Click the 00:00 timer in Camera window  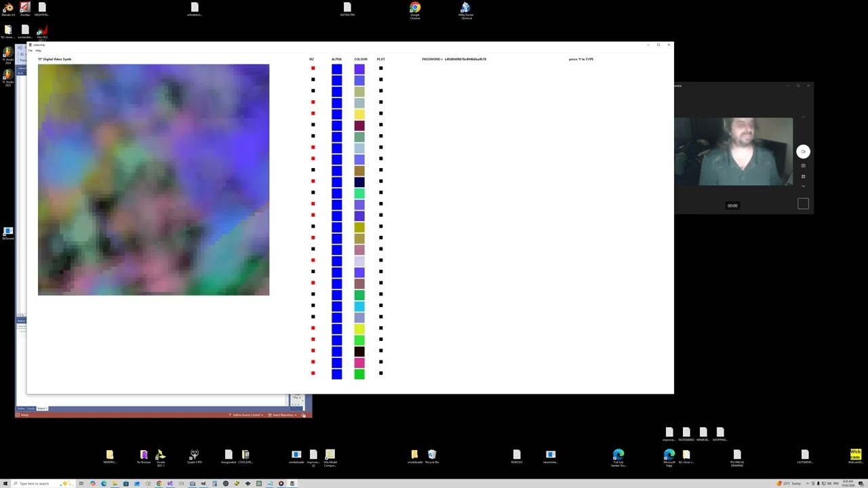pos(732,205)
